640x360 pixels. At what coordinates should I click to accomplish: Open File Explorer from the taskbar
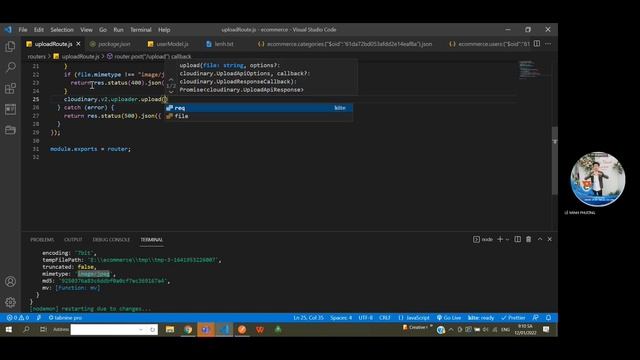click(170, 329)
